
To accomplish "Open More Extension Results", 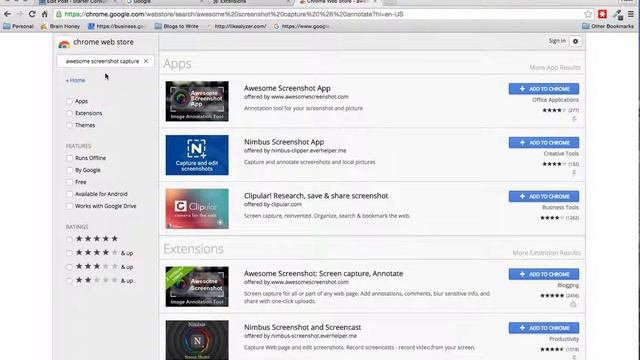I will [546, 253].
